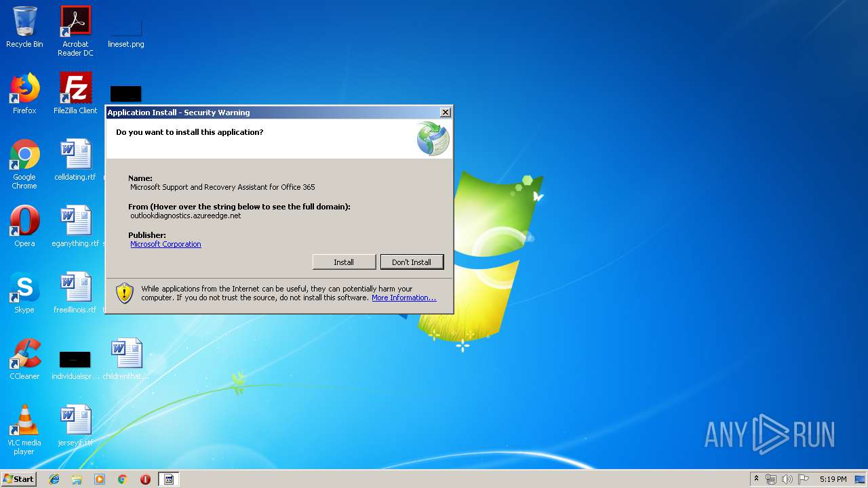Click the yellow security shield icon
This screenshot has width=868, height=488.
tap(125, 293)
